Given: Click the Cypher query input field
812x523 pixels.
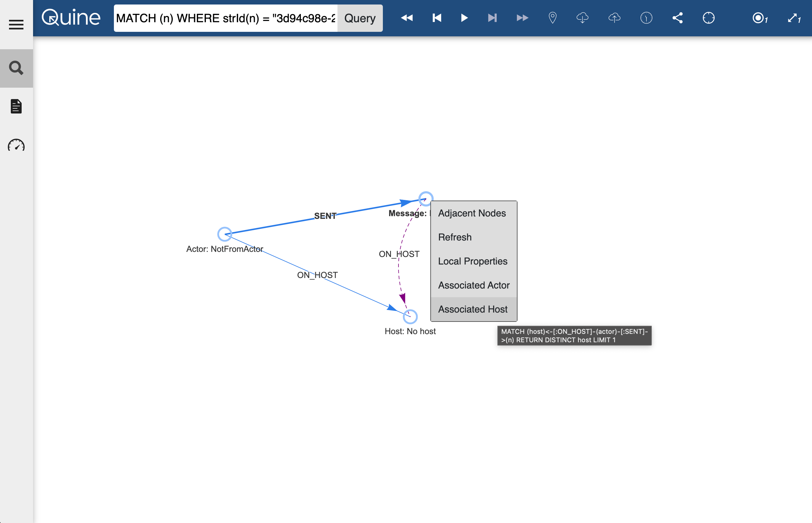Looking at the screenshot, I should [x=225, y=18].
